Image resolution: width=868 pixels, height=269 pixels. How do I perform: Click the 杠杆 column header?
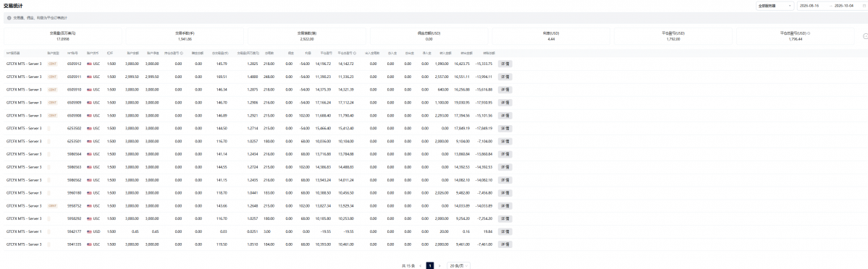click(110, 54)
